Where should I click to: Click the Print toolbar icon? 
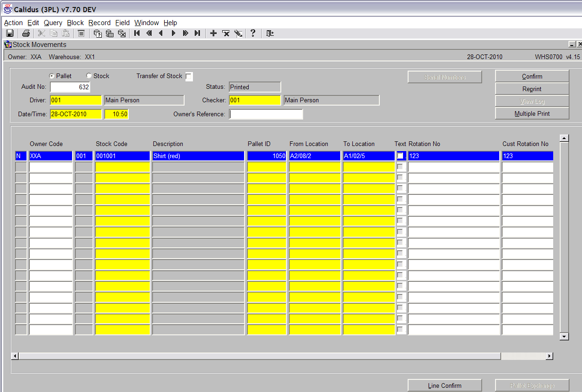(26, 33)
